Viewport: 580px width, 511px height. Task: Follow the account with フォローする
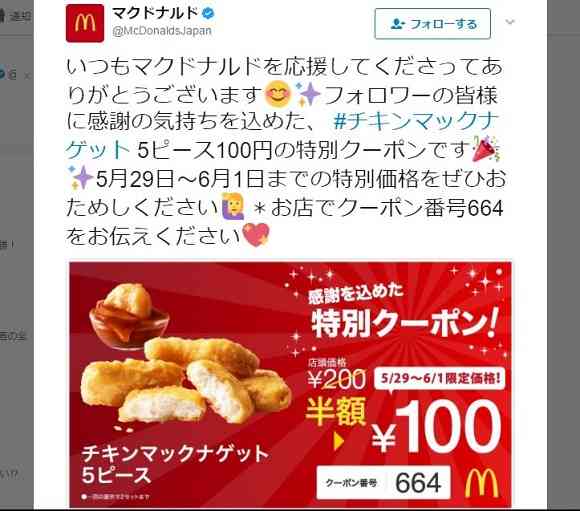[432, 24]
